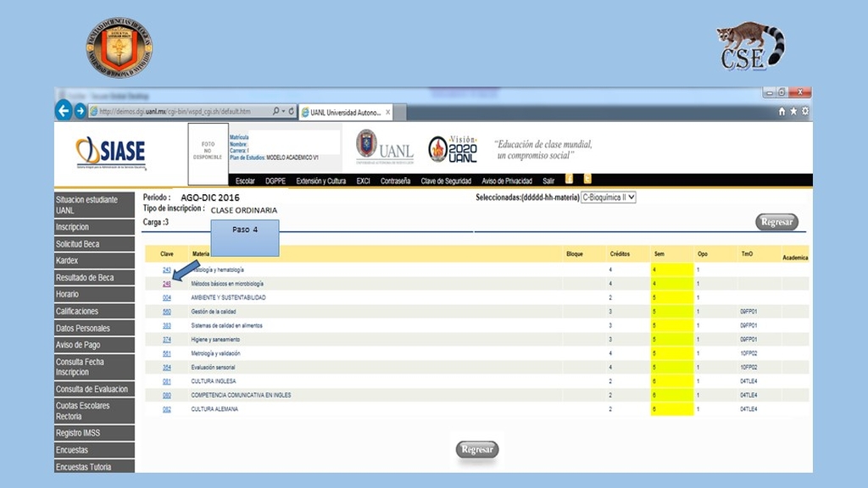Click the Créditos column header
The width and height of the screenshot is (868, 488).
(620, 254)
